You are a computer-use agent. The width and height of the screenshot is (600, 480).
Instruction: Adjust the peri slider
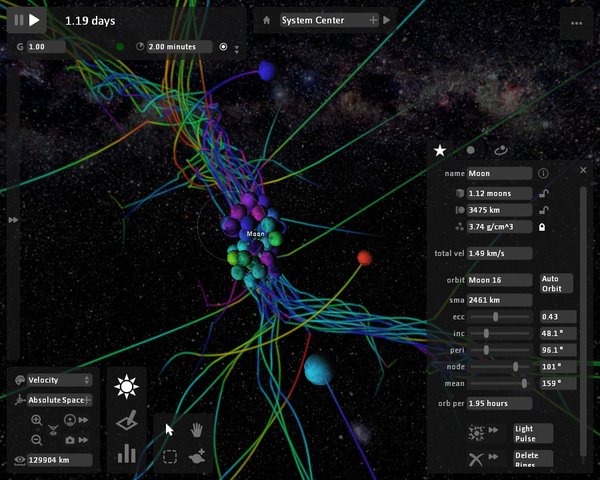pyautogui.click(x=486, y=350)
